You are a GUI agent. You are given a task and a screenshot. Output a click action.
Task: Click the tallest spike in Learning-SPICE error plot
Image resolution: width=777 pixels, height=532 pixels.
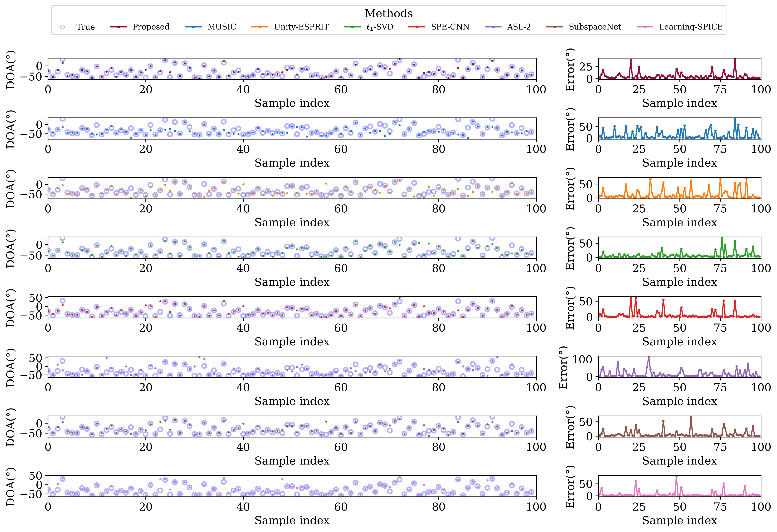[676, 477]
